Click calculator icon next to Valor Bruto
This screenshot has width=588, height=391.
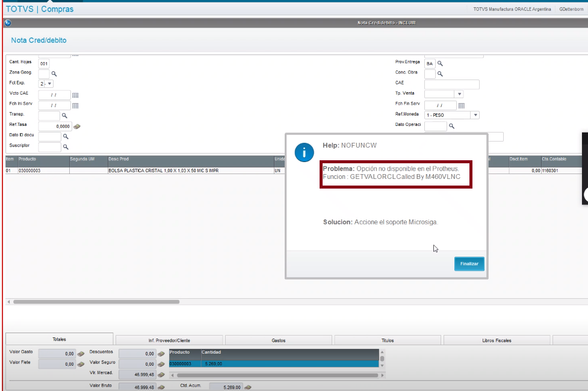click(x=161, y=387)
